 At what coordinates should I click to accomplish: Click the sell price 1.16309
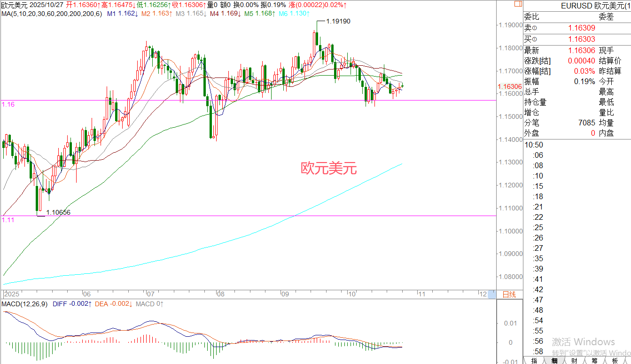pos(582,29)
